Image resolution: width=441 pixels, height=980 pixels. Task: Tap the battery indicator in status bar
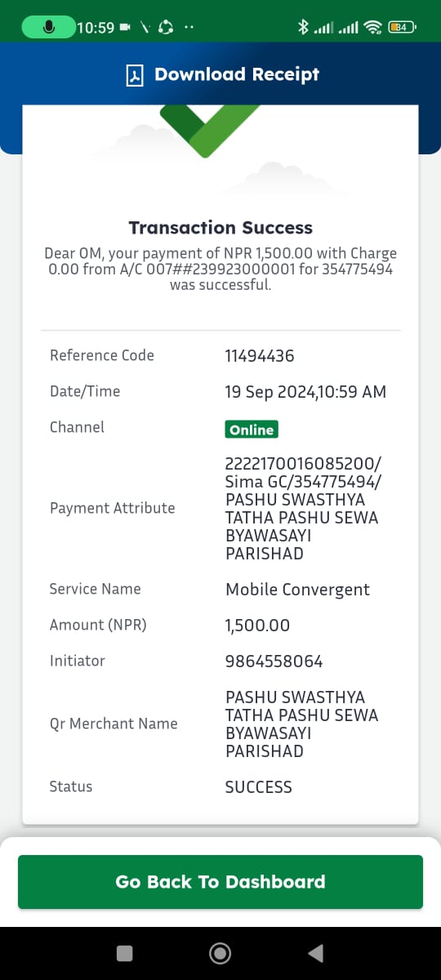tap(402, 27)
